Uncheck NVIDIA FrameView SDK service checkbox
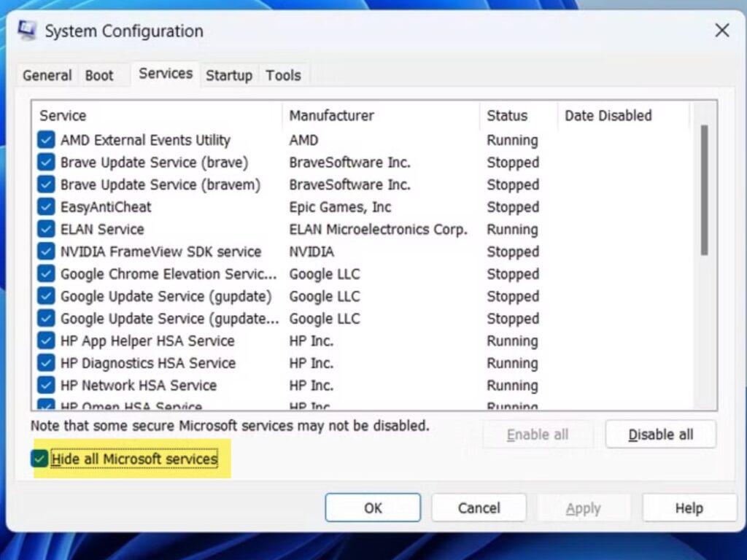747x560 pixels. pyautogui.click(x=47, y=252)
